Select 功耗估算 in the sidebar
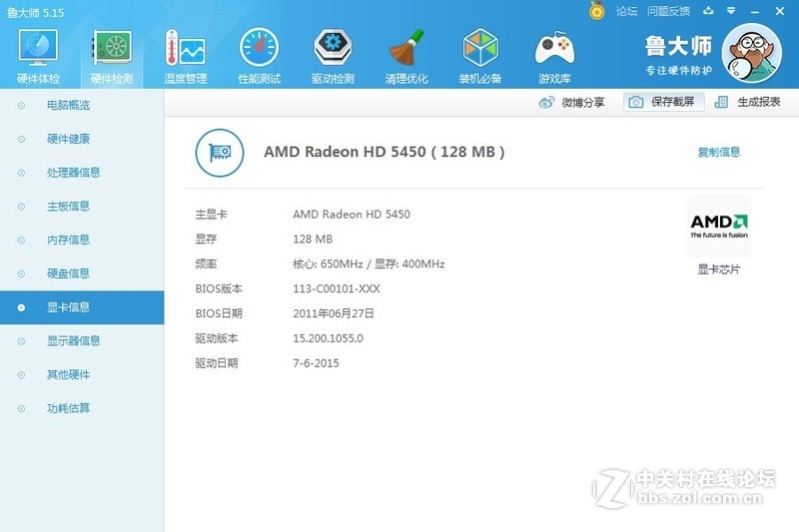The image size is (799, 532). pos(82,408)
